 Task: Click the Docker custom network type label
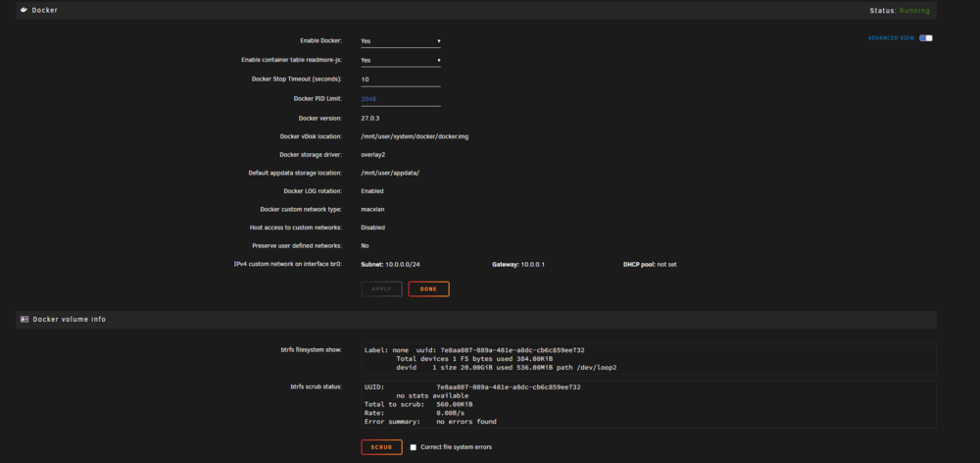[301, 210]
